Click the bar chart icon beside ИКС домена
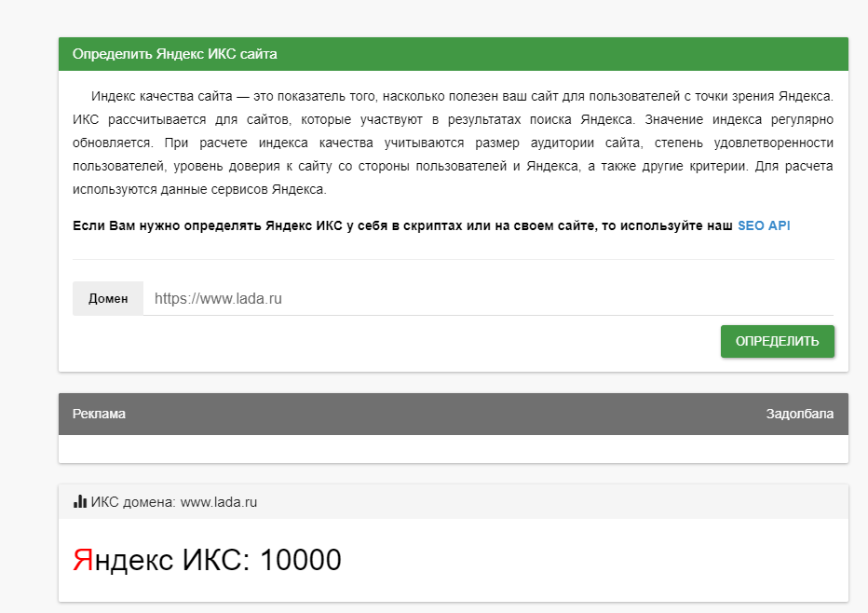 (x=80, y=502)
